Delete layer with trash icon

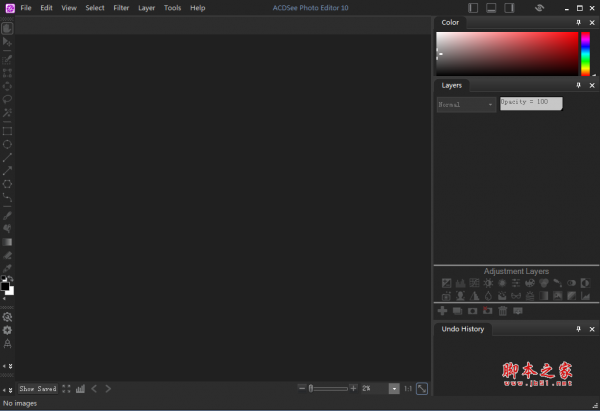pos(503,311)
